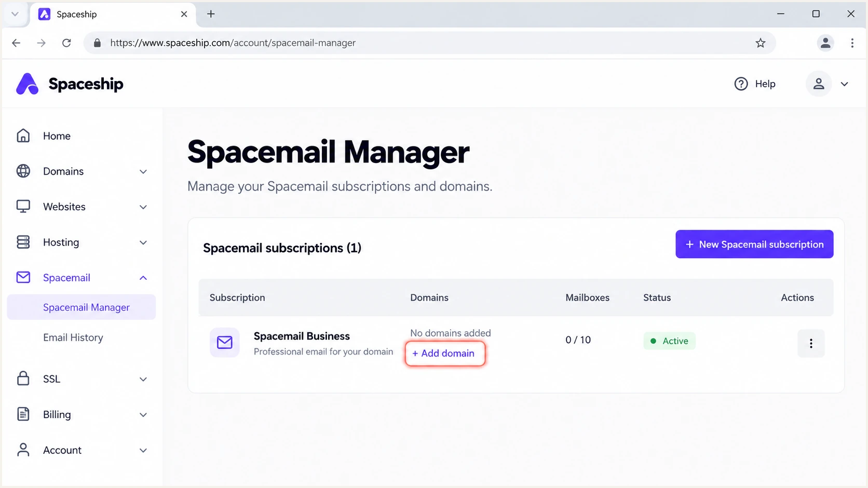Expand the Hosting sidebar section
The height and width of the screenshot is (488, 868).
click(x=143, y=242)
